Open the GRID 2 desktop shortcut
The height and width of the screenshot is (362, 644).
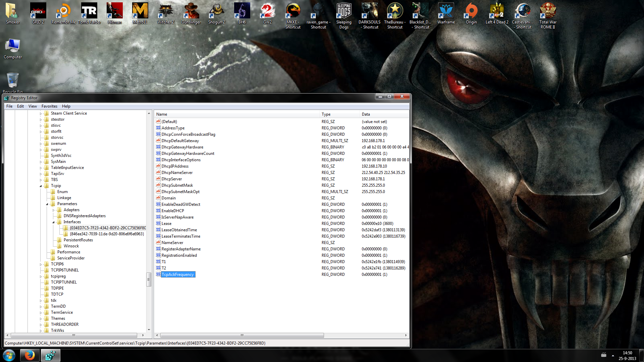click(38, 13)
